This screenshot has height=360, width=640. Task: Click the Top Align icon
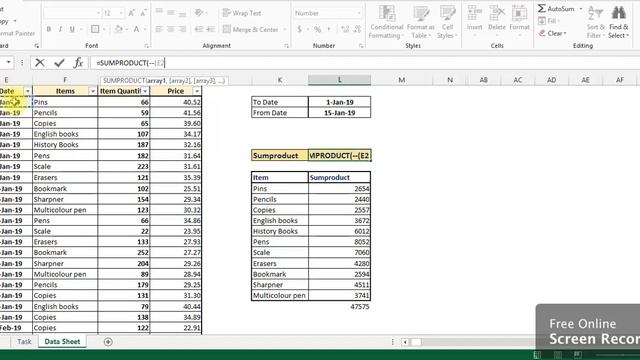[x=159, y=13]
